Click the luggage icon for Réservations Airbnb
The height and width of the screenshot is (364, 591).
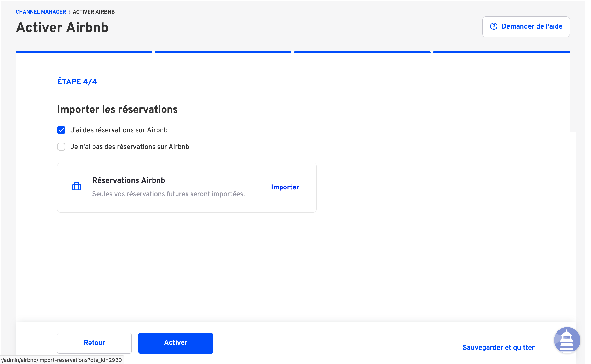pyautogui.click(x=76, y=187)
